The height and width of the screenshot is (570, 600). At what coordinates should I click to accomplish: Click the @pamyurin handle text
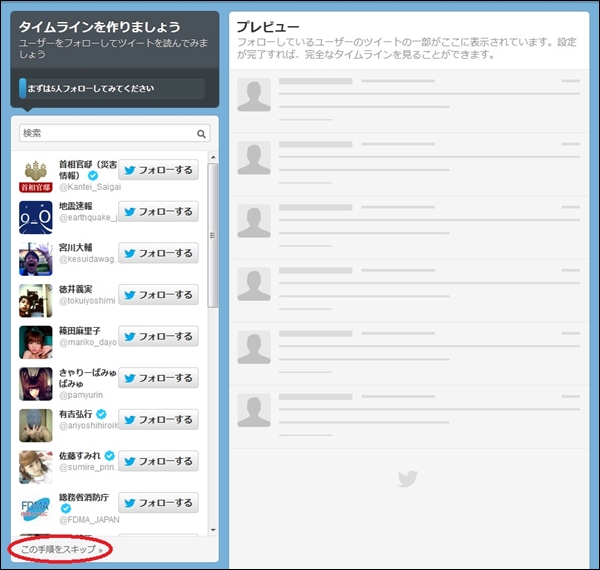coord(81,395)
